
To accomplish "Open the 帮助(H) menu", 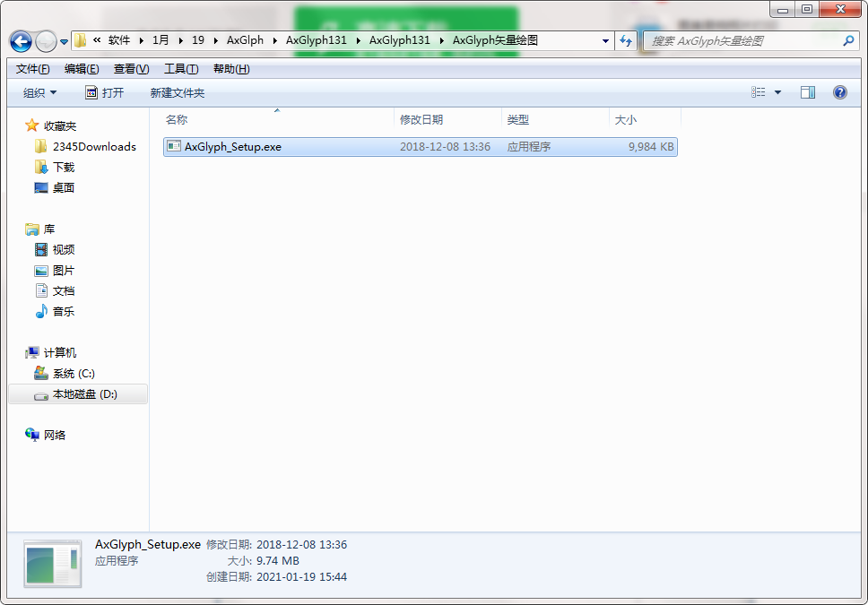I will point(231,69).
